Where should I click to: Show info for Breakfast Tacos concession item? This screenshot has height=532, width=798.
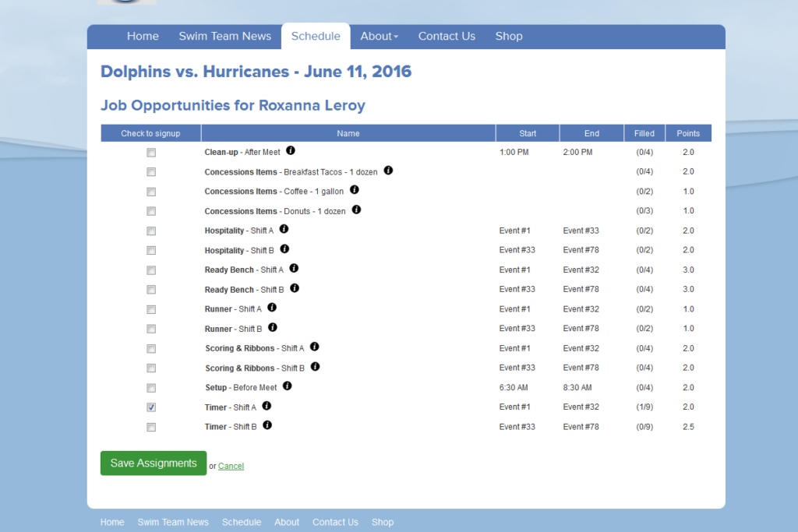[x=388, y=171]
